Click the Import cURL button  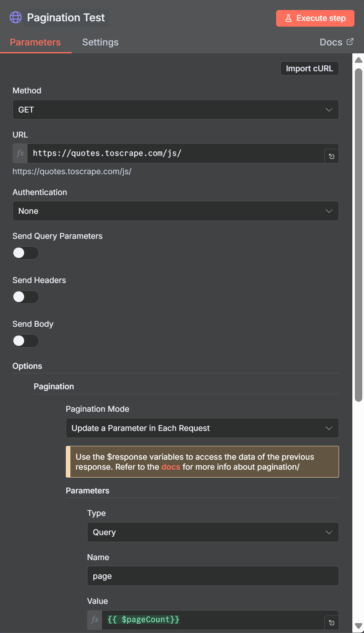309,68
